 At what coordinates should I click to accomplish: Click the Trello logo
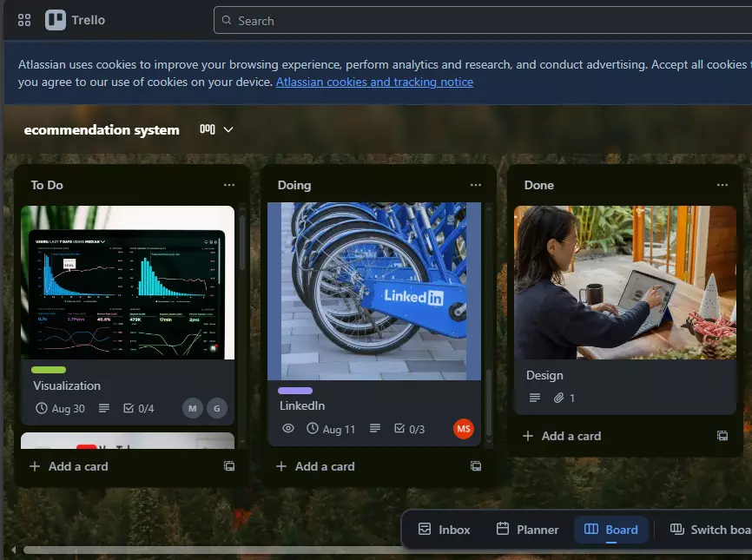click(x=76, y=20)
